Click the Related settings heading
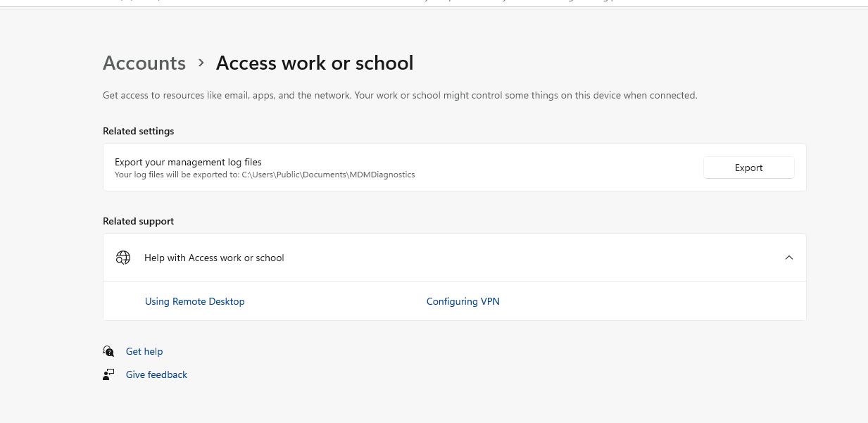 coord(139,131)
